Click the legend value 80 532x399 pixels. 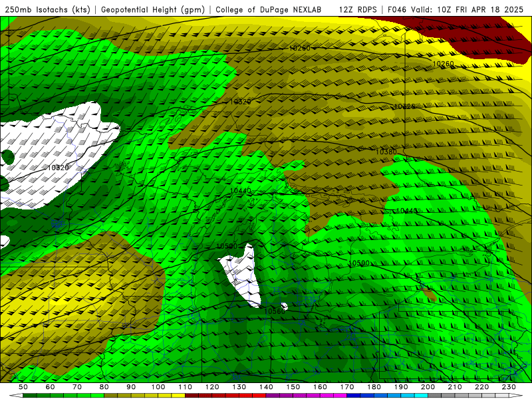point(104,387)
